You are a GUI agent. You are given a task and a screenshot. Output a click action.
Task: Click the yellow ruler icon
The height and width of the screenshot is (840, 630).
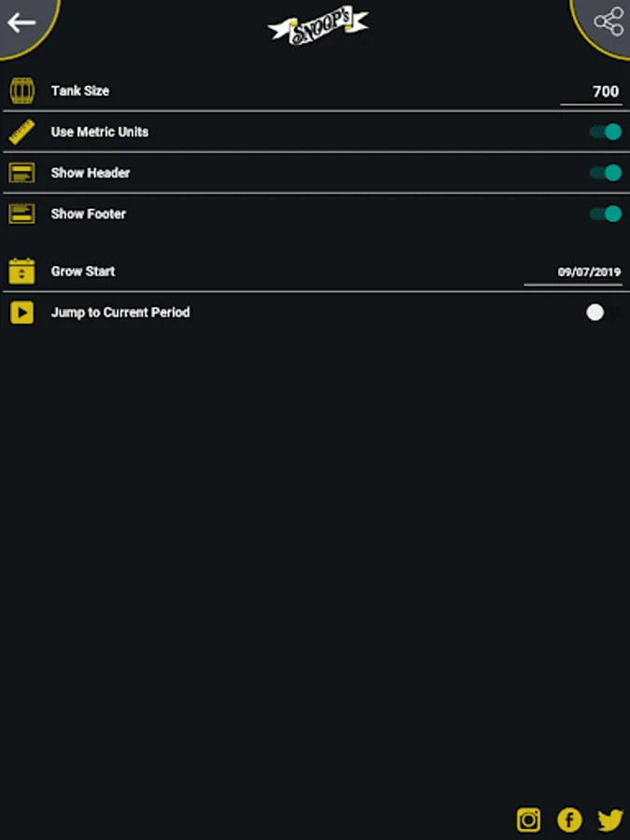[22, 132]
